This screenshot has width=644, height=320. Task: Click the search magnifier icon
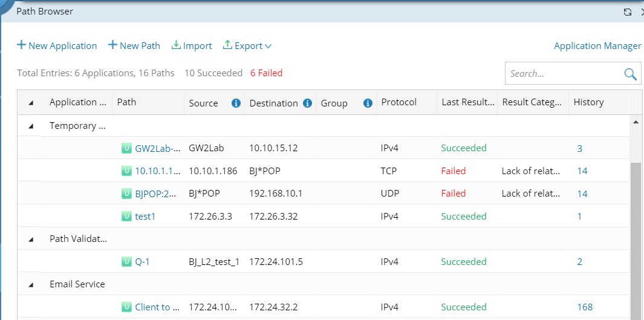point(630,74)
